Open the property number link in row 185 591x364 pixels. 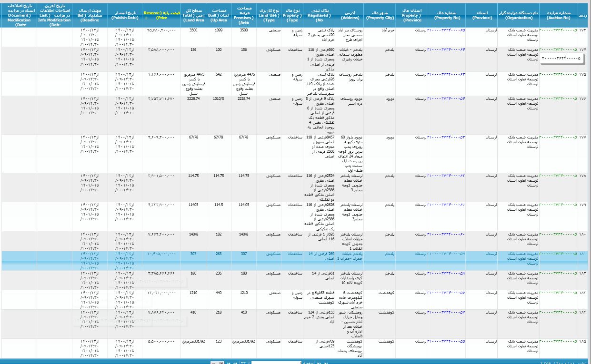[446, 342]
